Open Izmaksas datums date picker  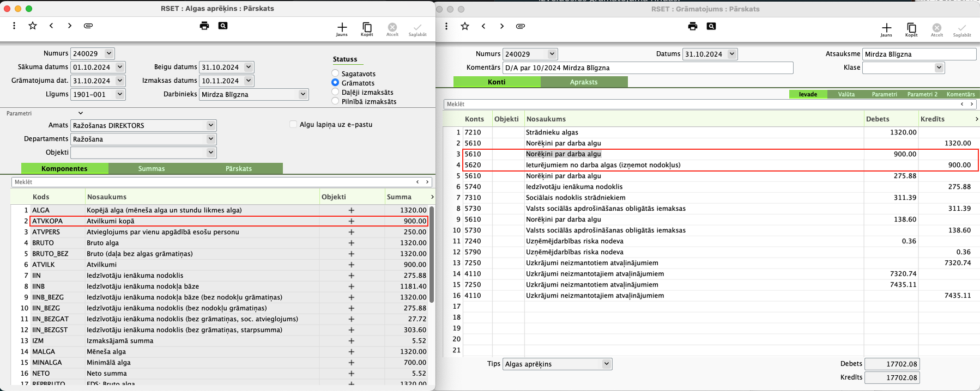pos(249,81)
